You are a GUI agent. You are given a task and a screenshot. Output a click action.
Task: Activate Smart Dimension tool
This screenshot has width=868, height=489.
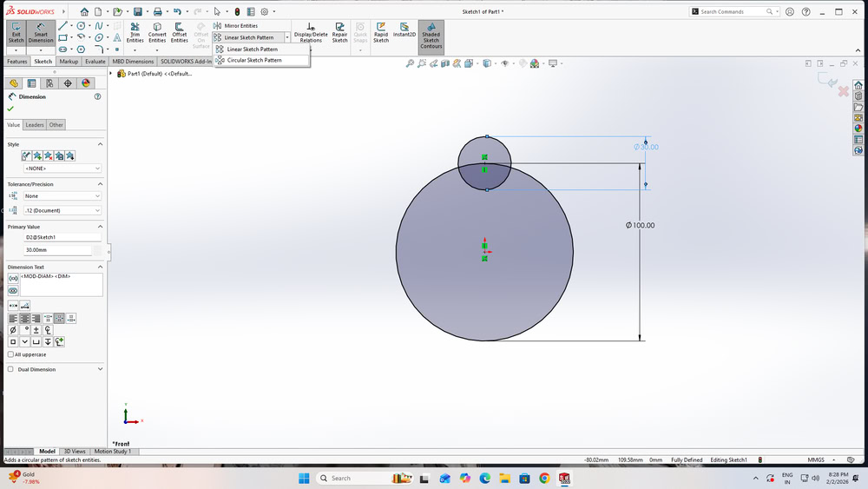click(41, 33)
